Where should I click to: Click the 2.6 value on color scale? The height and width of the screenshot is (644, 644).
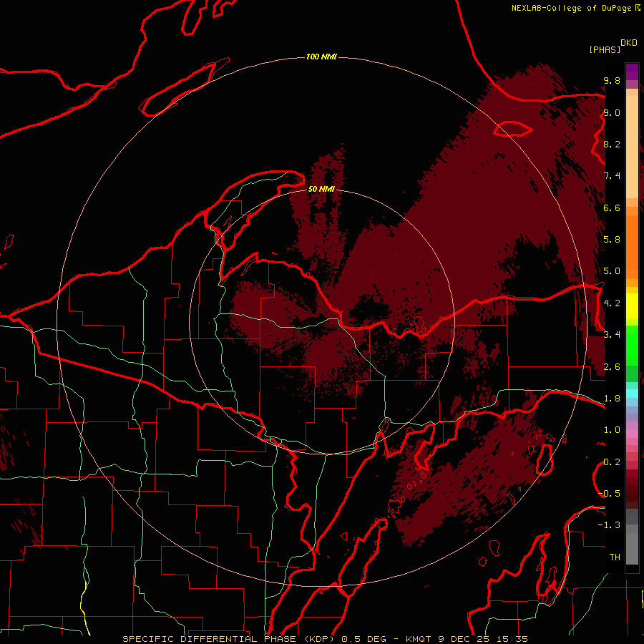[612, 367]
